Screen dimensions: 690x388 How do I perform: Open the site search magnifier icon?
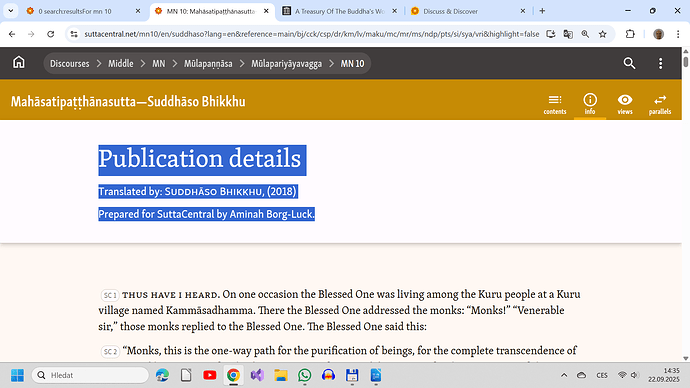[x=629, y=63]
